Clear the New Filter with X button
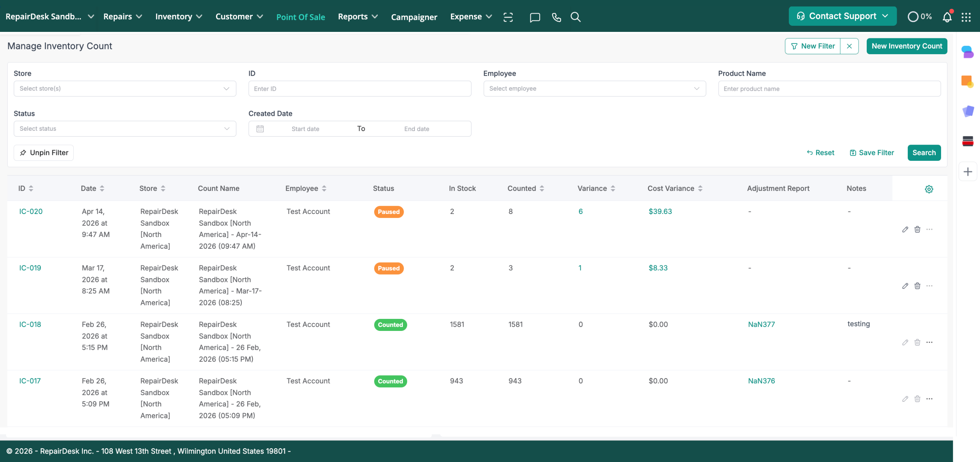 tap(849, 46)
